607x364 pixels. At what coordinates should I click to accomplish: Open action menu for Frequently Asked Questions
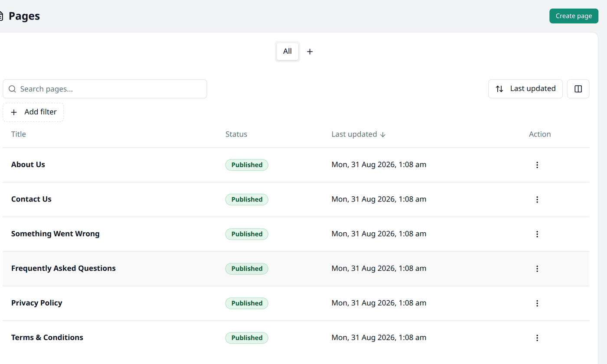(537, 269)
